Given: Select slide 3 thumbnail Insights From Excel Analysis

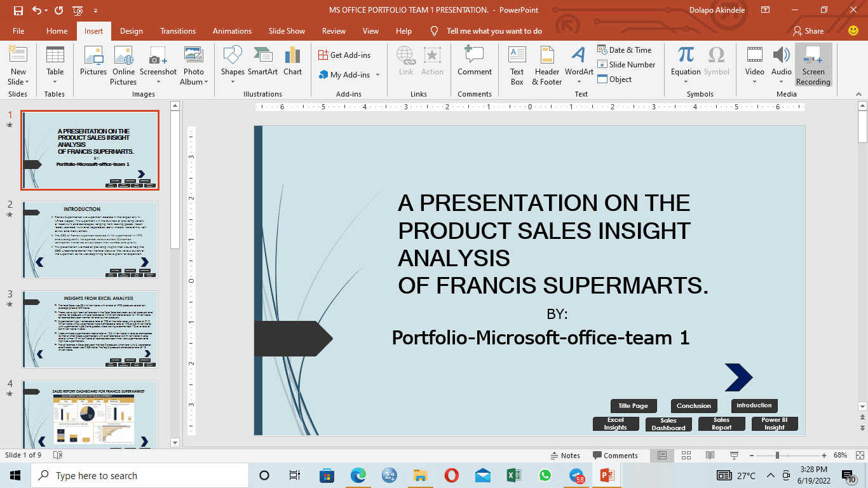Looking at the screenshot, I should (90, 329).
